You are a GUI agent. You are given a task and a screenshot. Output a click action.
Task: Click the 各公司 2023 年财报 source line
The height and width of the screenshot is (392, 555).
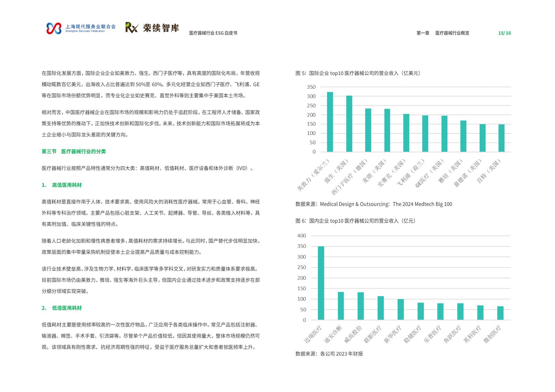coord(329,354)
